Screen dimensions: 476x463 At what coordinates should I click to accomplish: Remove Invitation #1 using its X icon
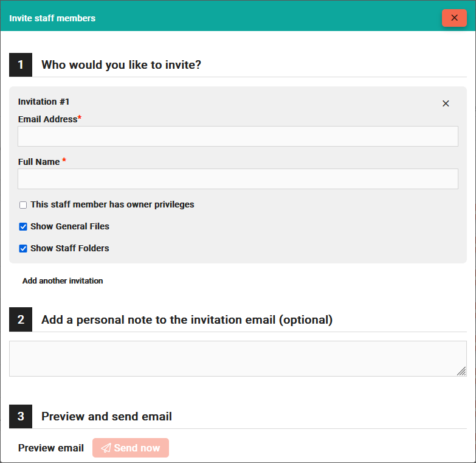tap(446, 103)
